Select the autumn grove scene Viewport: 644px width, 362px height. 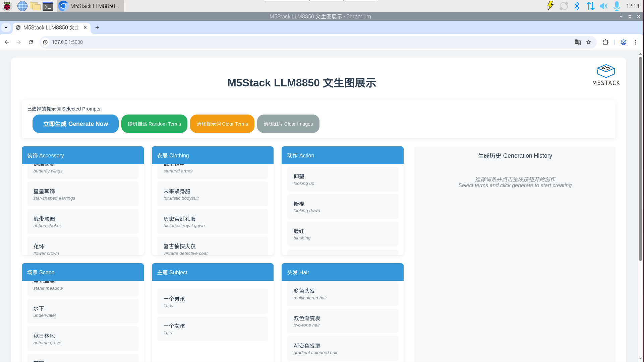point(83,339)
